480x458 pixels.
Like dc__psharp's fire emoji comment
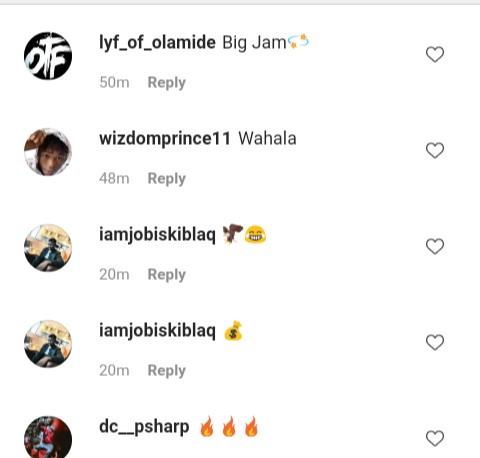(x=435, y=438)
